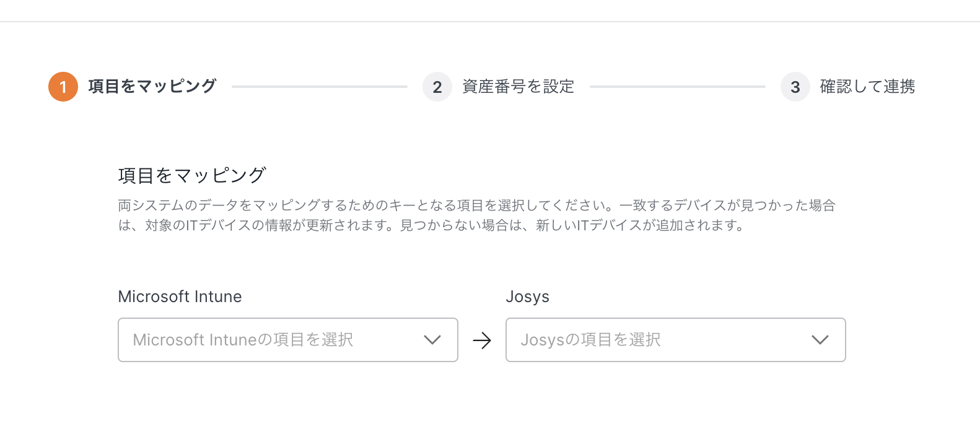Open the Josys field selection dropdown
The image size is (980, 442).
[675, 340]
